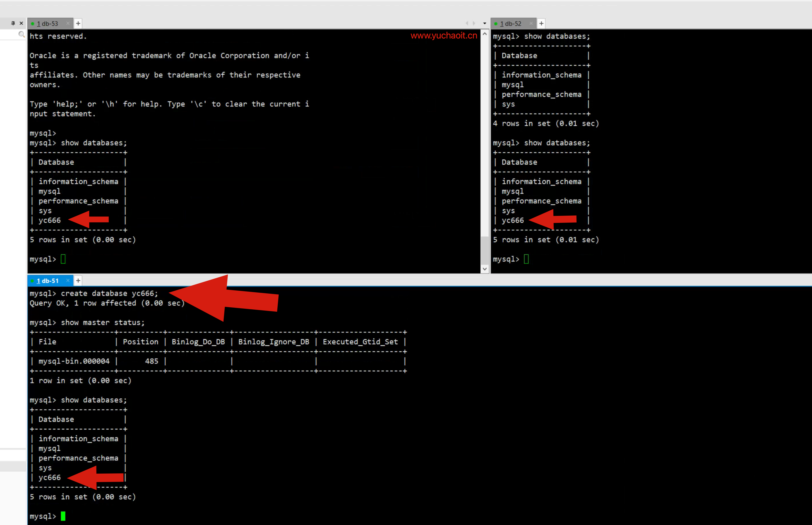This screenshot has height=525, width=812.
Task: Add new tab next to db-51
Action: click(78, 281)
